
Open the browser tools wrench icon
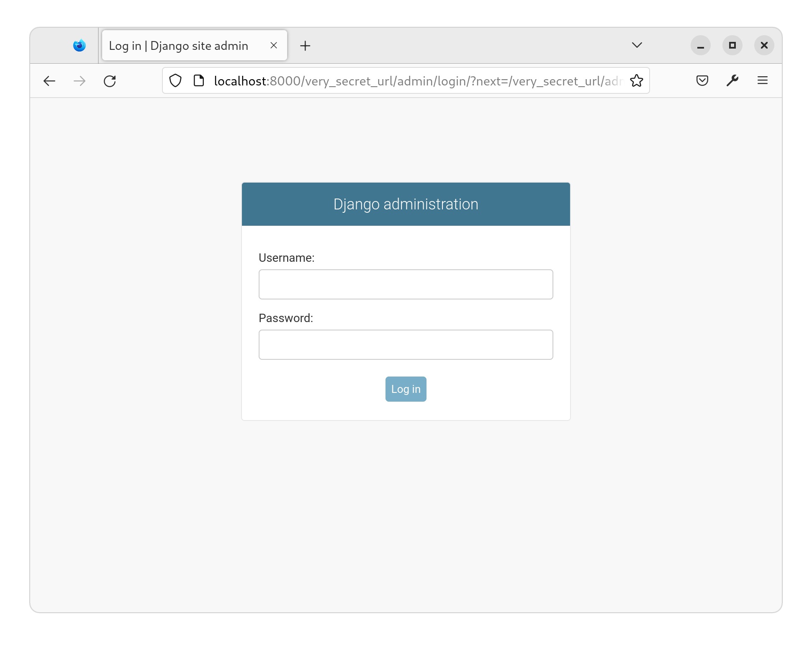click(x=732, y=80)
